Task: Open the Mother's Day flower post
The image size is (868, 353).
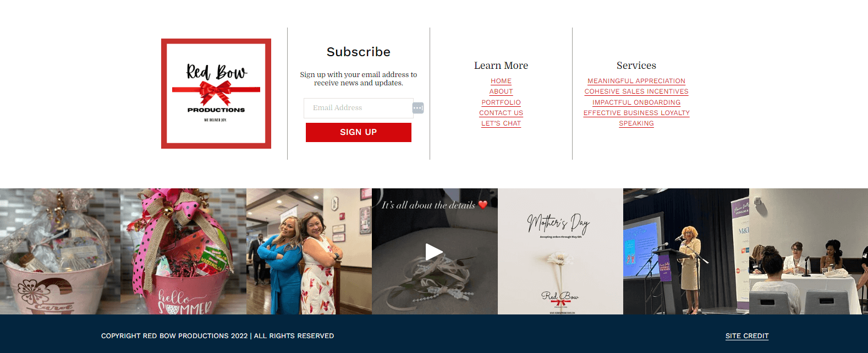Action: [x=561, y=252]
